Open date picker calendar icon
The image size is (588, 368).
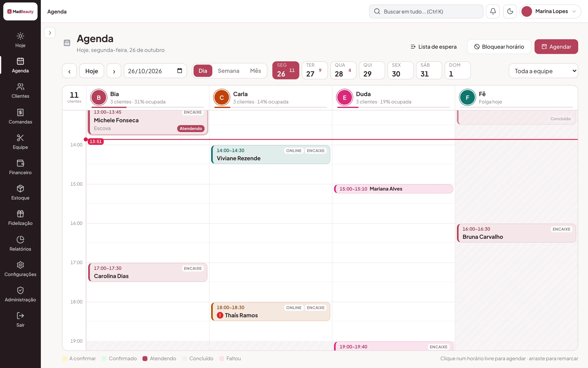tap(179, 71)
